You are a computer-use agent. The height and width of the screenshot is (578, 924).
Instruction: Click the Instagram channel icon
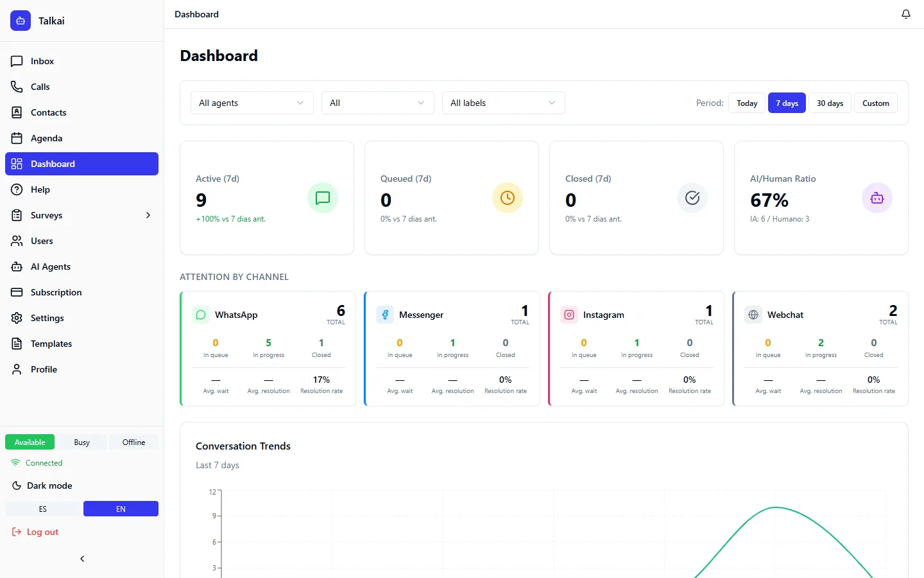(x=569, y=315)
